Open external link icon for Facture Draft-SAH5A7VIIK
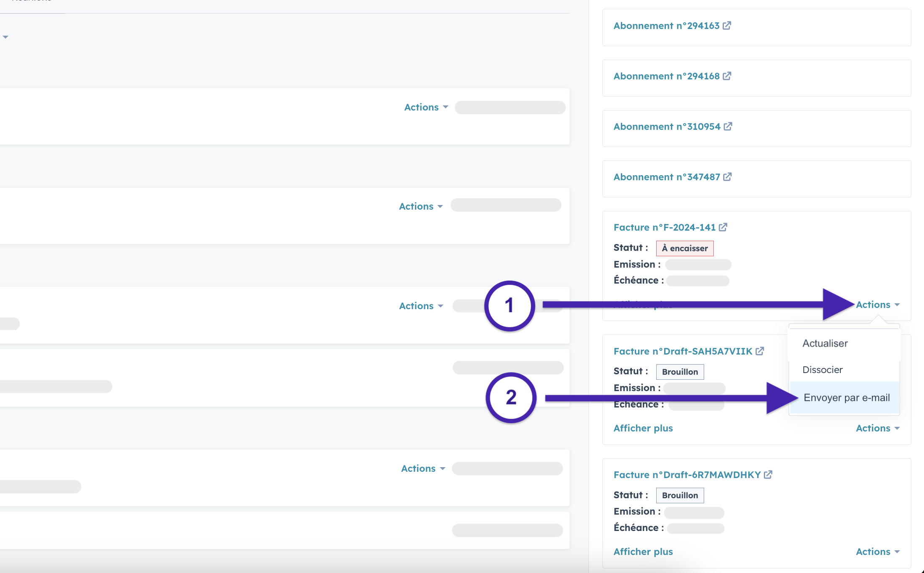Viewport: 924px width, 573px height. (x=760, y=351)
